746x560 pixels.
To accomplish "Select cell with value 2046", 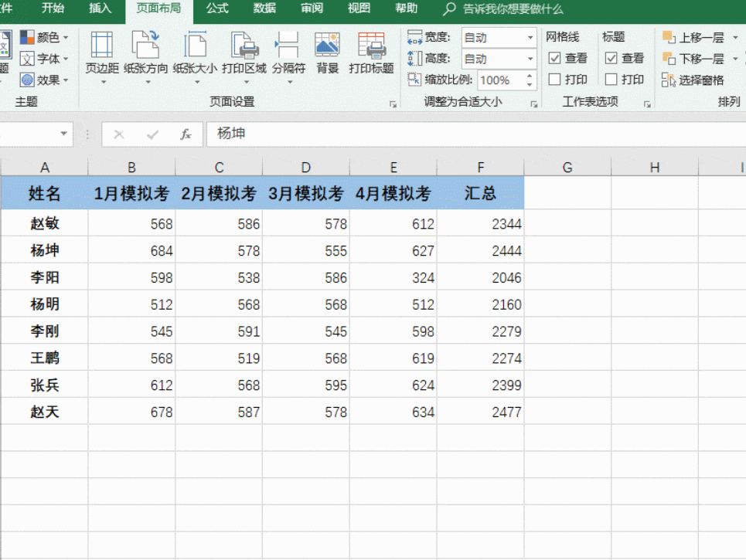I will click(481, 277).
